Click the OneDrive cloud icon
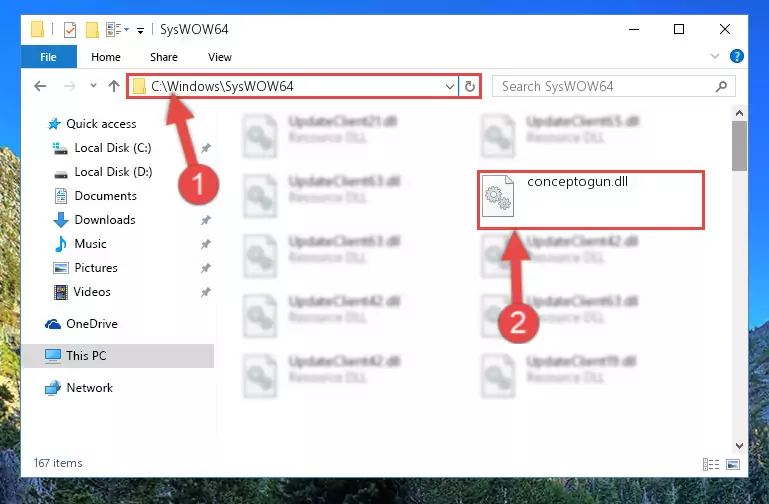769x504 pixels. coord(53,324)
